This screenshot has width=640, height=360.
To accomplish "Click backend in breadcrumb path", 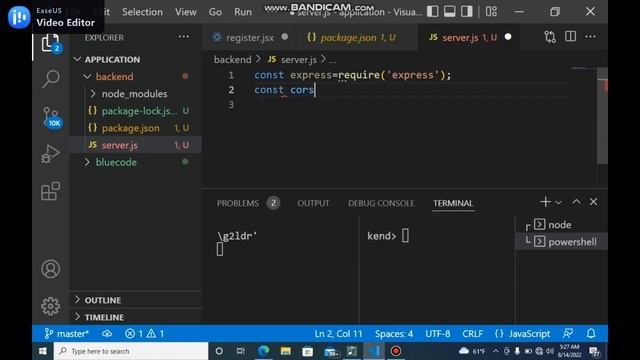I will pos(232,60).
